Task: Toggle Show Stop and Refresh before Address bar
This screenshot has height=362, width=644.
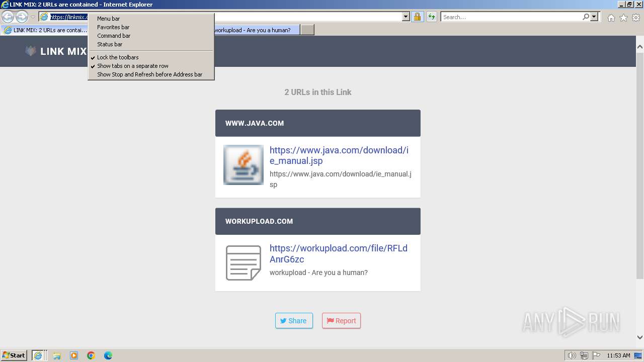Action: pos(151,74)
